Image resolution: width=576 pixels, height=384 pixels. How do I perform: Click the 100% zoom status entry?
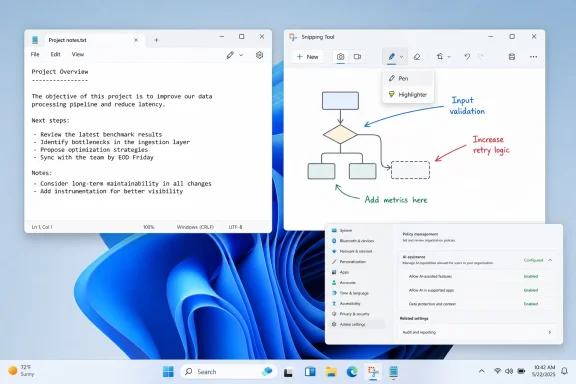[149, 227]
